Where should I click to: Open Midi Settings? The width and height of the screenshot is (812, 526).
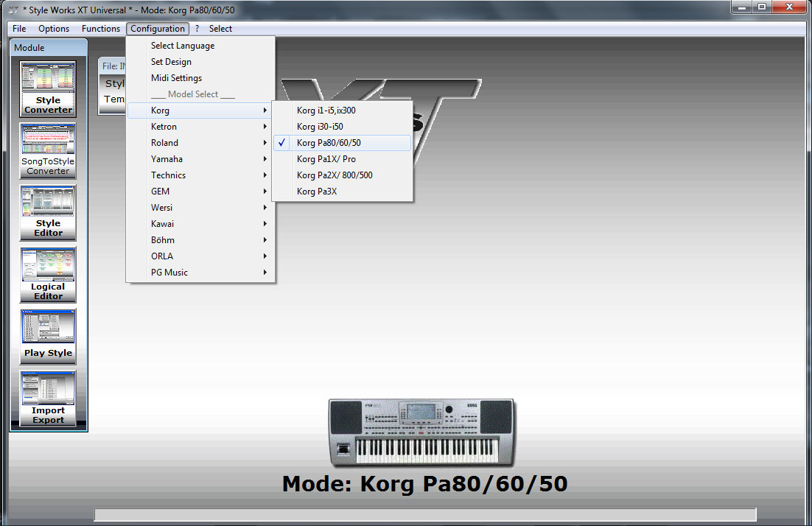coord(200,77)
